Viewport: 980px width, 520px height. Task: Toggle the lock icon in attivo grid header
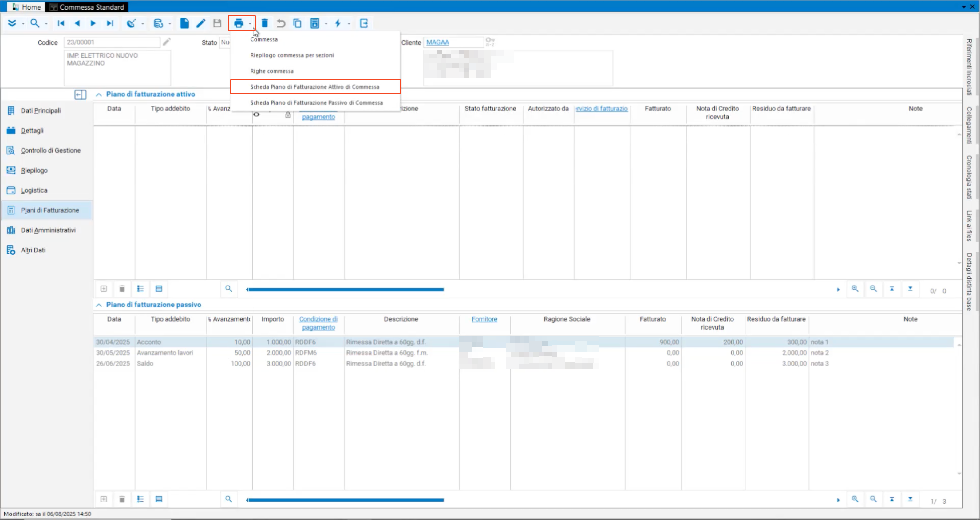[x=288, y=114]
